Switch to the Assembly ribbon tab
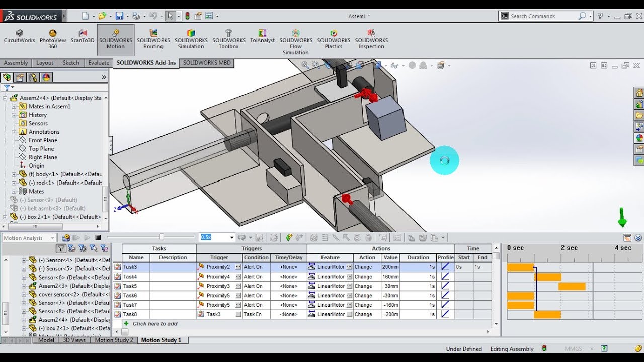 coord(16,63)
